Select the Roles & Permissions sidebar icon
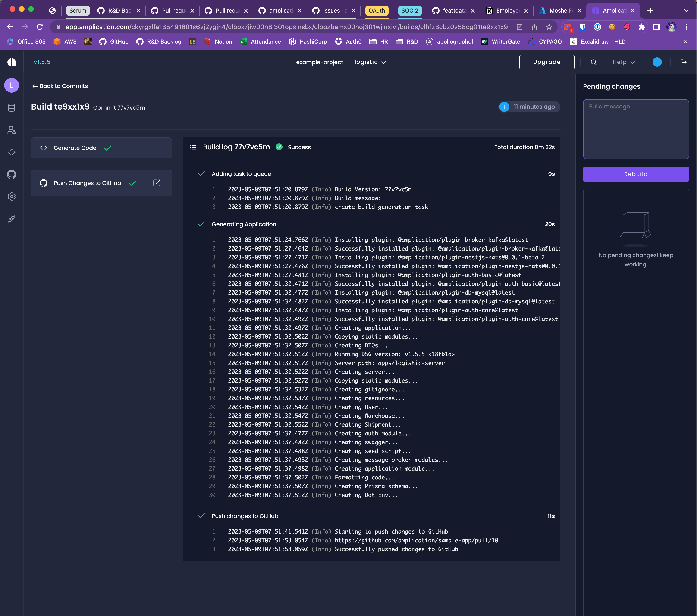This screenshot has width=697, height=616. (12, 130)
